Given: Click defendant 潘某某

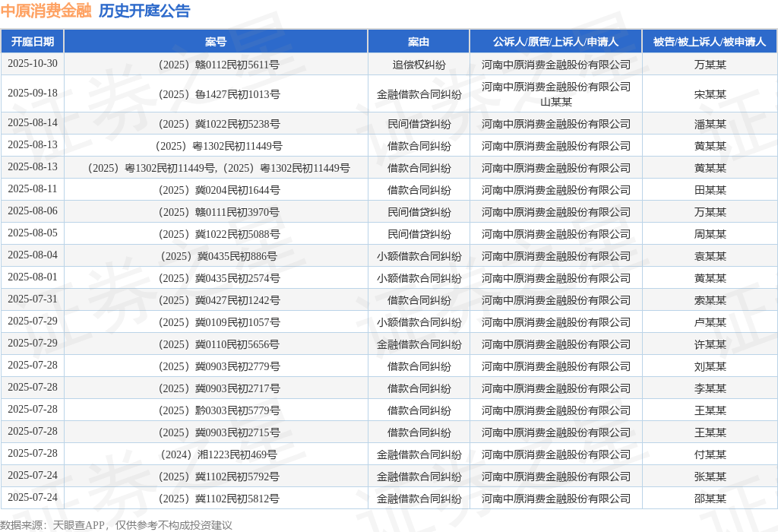Looking at the screenshot, I should point(710,124).
